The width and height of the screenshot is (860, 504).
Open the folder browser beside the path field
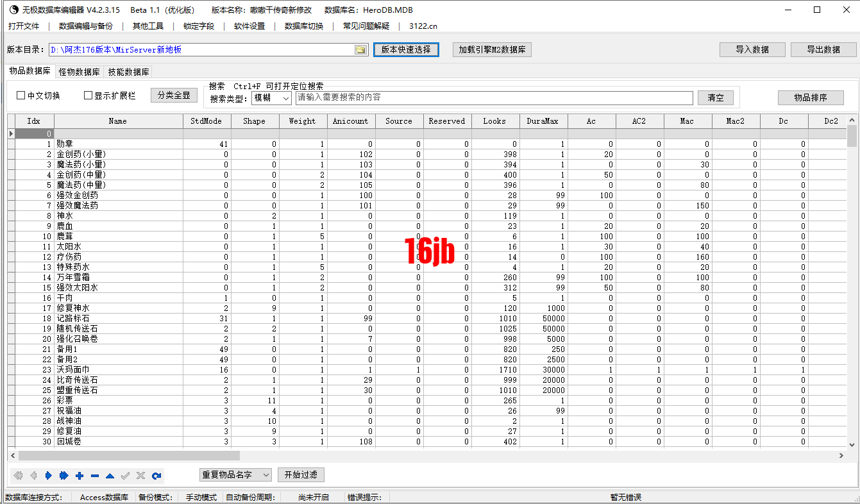[x=360, y=49]
